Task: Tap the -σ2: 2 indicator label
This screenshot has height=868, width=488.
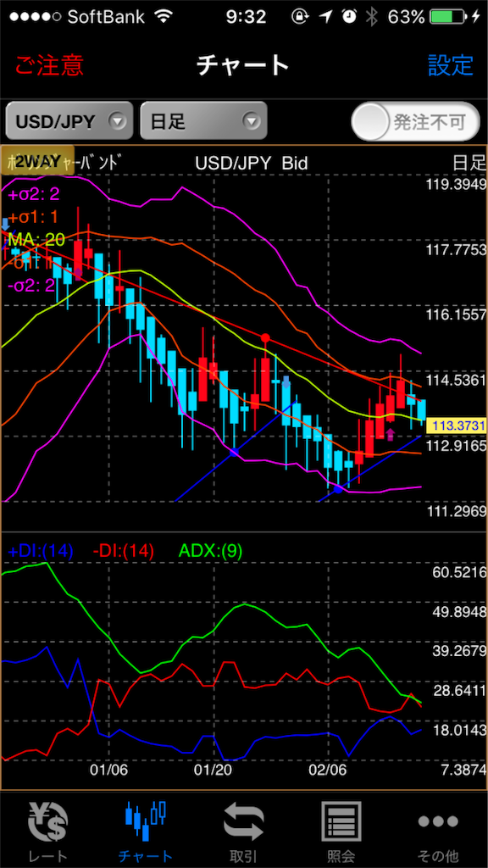Action: click(x=31, y=285)
